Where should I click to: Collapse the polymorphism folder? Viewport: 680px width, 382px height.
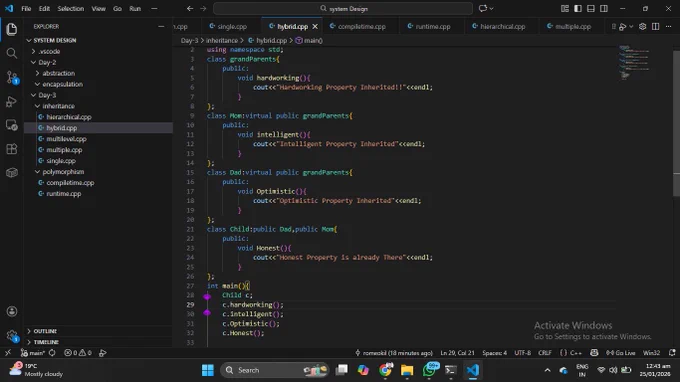63,172
